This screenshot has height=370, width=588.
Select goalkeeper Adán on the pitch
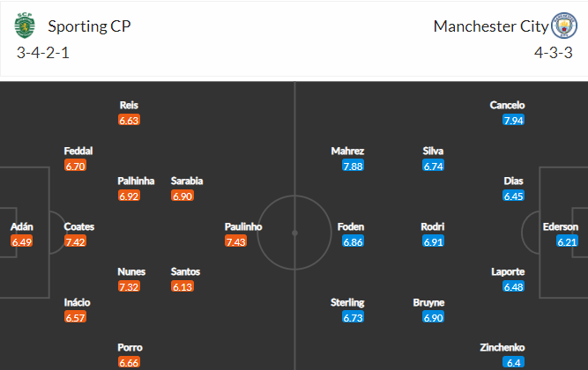[22, 226]
